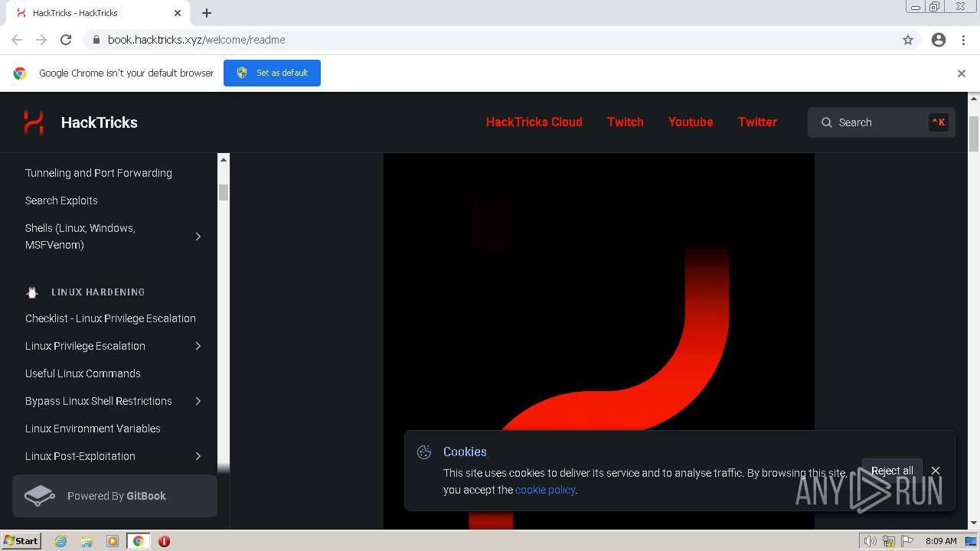Reload the page with the refresh icon
The image size is (980, 551).
click(x=66, y=40)
